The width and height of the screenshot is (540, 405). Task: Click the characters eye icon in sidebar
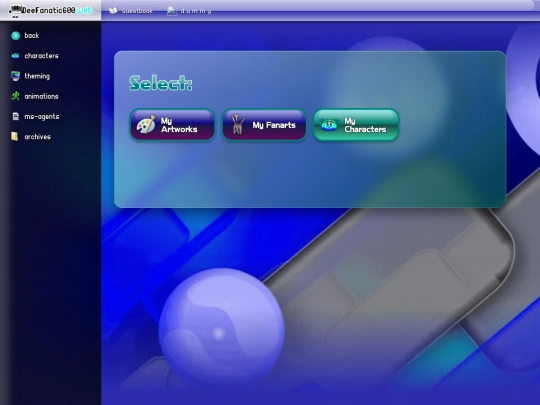click(x=15, y=56)
